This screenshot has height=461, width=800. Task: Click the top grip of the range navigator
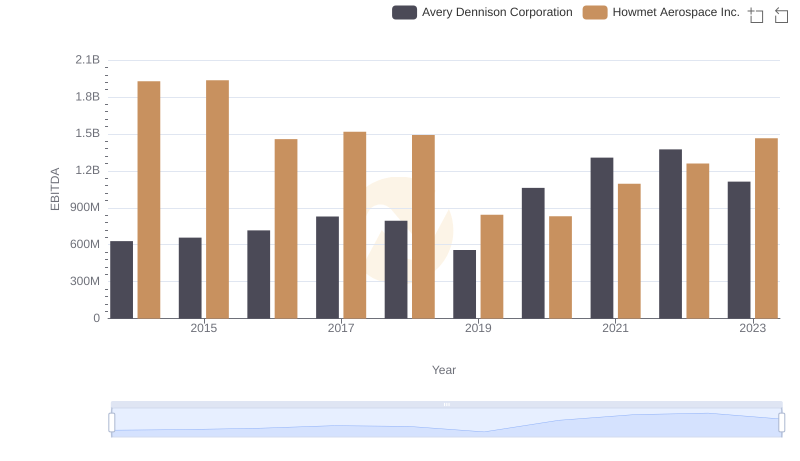tap(446, 404)
